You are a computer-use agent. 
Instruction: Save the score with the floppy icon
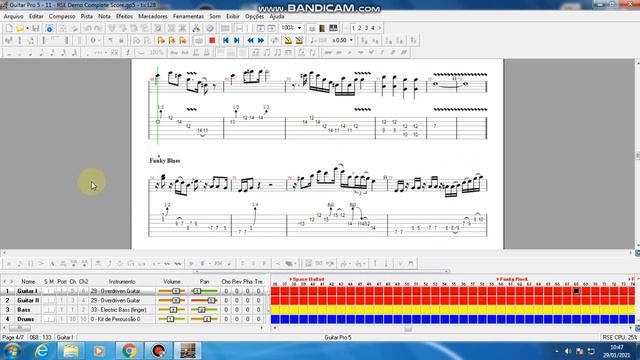(x=36, y=28)
